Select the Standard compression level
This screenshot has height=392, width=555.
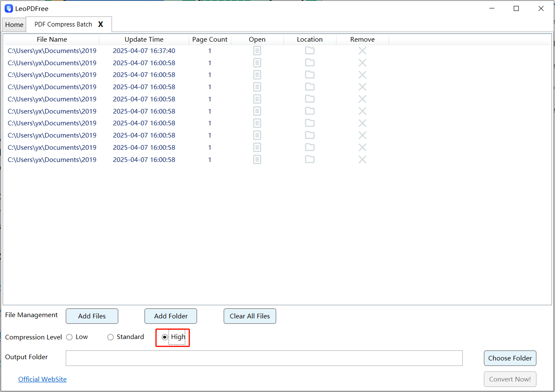tap(111, 337)
